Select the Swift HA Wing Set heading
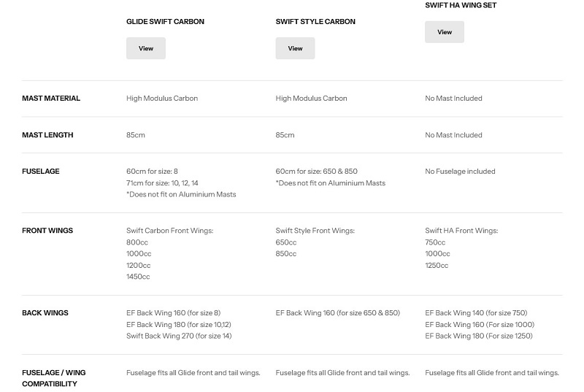 (x=461, y=5)
